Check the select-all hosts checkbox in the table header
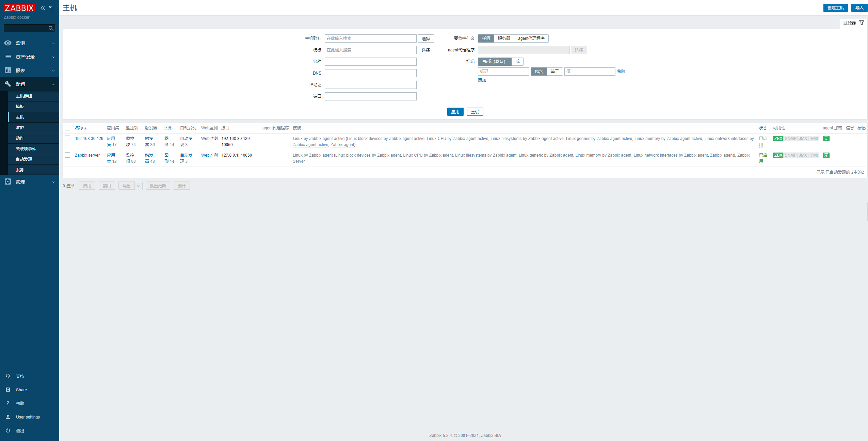The image size is (868, 441). tap(67, 128)
